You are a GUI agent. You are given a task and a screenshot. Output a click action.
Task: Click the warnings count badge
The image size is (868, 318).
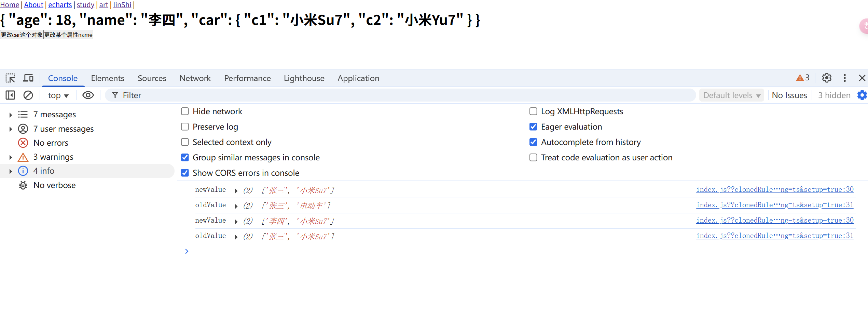tap(803, 78)
